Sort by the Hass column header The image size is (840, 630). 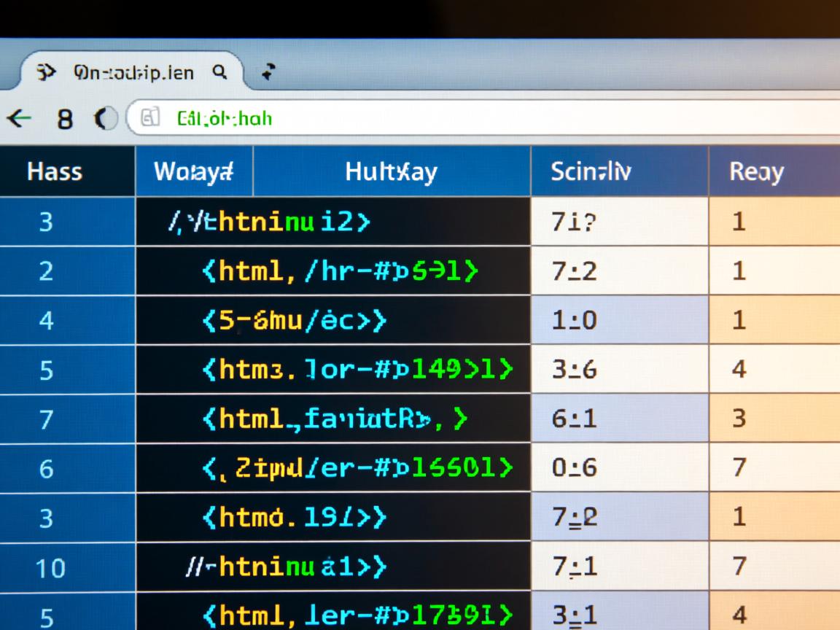point(55,172)
